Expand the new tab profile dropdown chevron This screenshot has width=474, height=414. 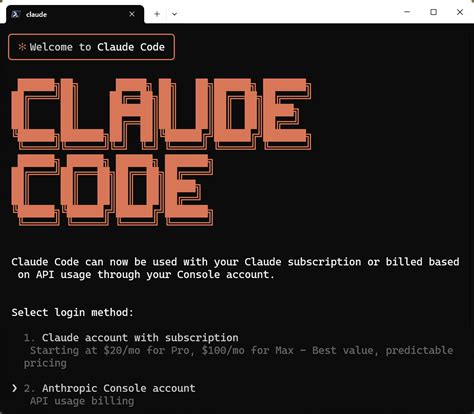[x=174, y=14]
